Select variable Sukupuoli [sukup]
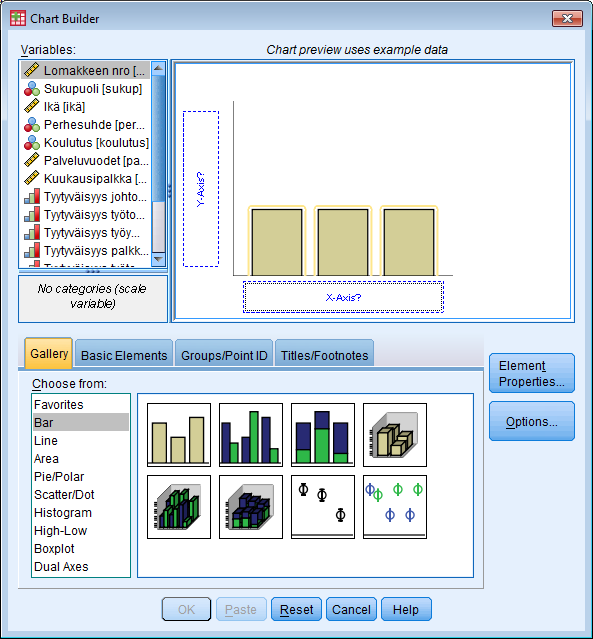The width and height of the screenshot is (593, 639). (86, 88)
